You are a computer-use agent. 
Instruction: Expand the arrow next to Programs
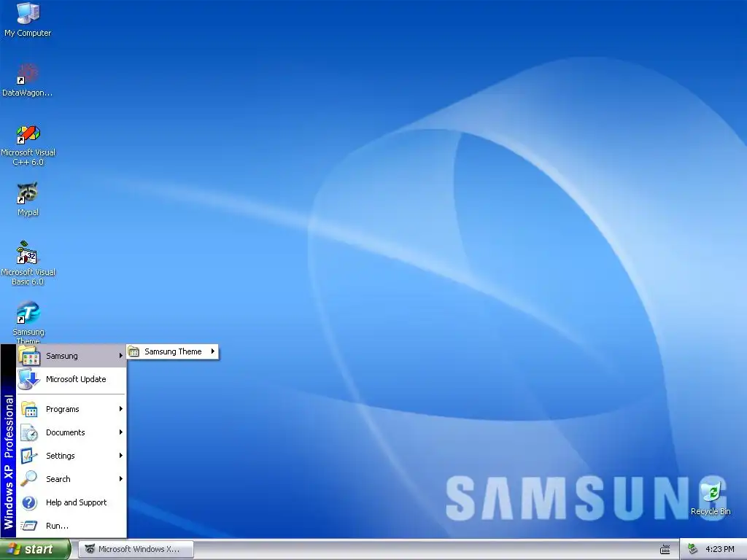121,409
